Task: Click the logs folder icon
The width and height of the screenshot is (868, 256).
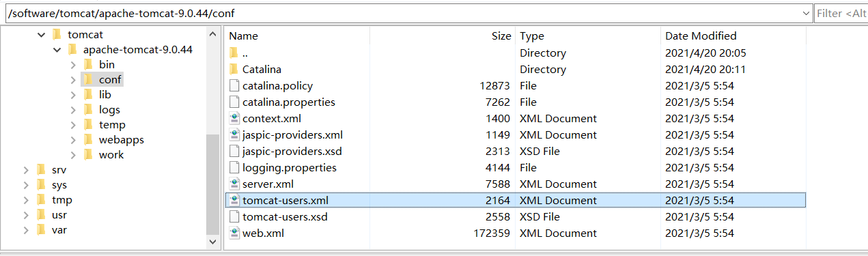Action: (x=87, y=110)
